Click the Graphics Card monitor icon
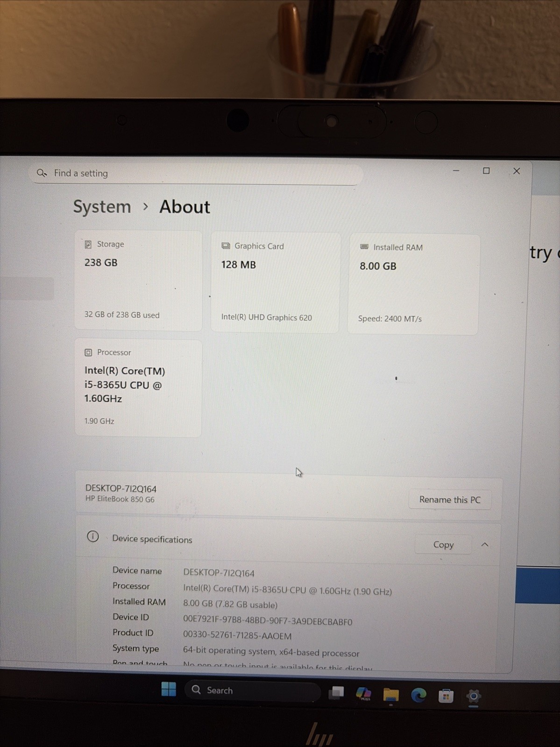Image resolution: width=560 pixels, height=747 pixels. click(226, 246)
